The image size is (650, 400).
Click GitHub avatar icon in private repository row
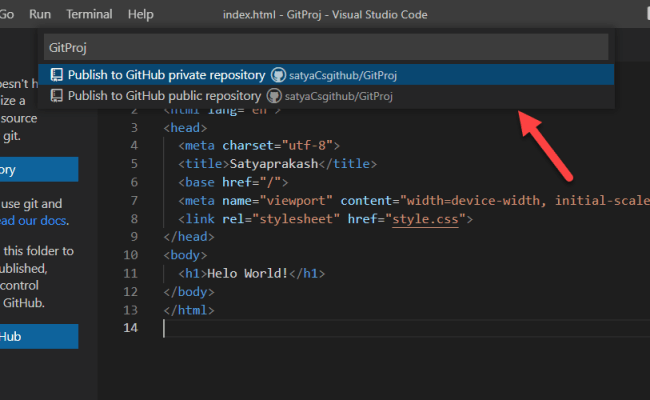click(278, 75)
